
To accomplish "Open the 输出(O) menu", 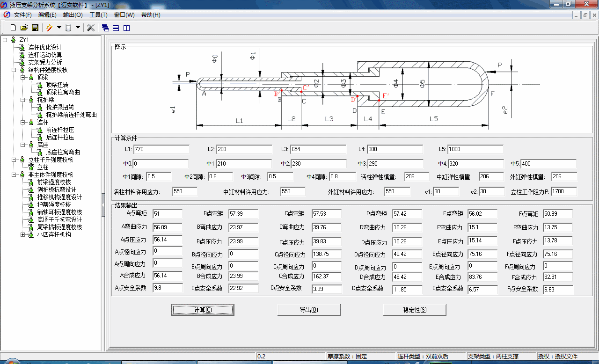I will (73, 15).
